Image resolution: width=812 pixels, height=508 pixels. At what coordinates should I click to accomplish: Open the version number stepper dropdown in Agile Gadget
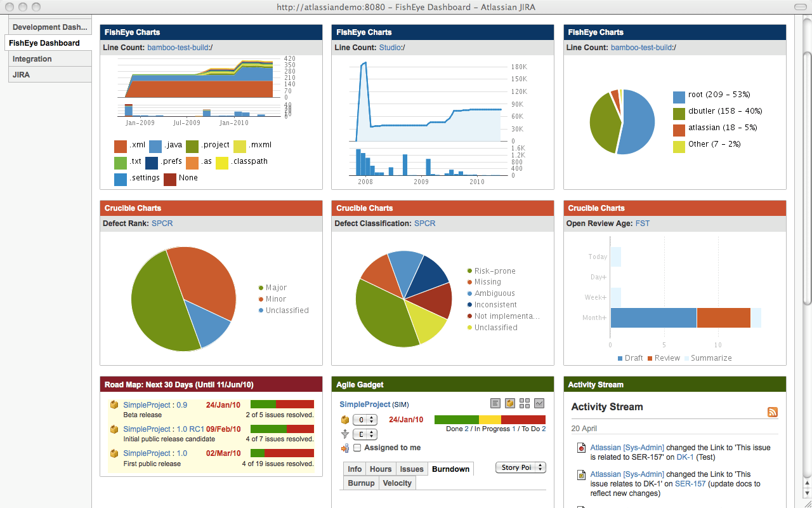pos(365,420)
